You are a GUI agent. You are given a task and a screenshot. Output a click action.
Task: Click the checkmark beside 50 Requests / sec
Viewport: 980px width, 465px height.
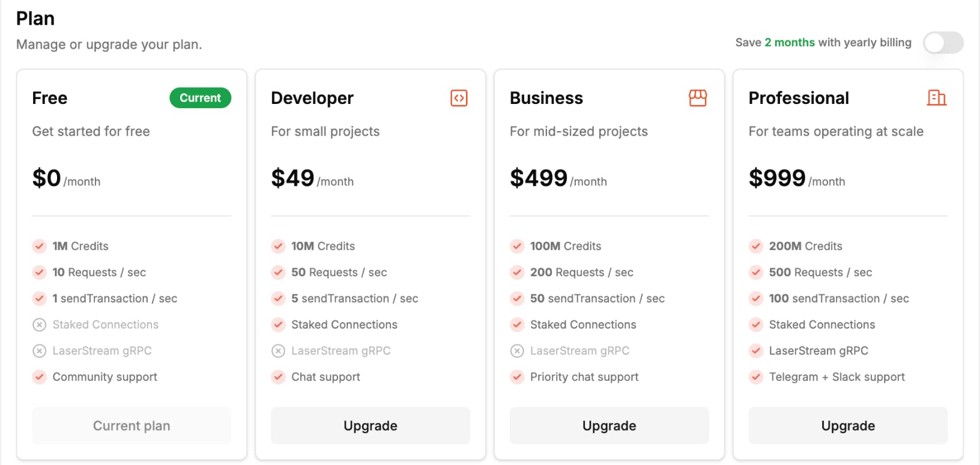278,272
